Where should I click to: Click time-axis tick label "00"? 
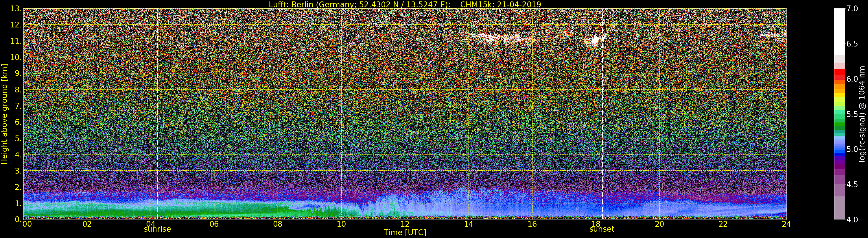click(x=27, y=224)
